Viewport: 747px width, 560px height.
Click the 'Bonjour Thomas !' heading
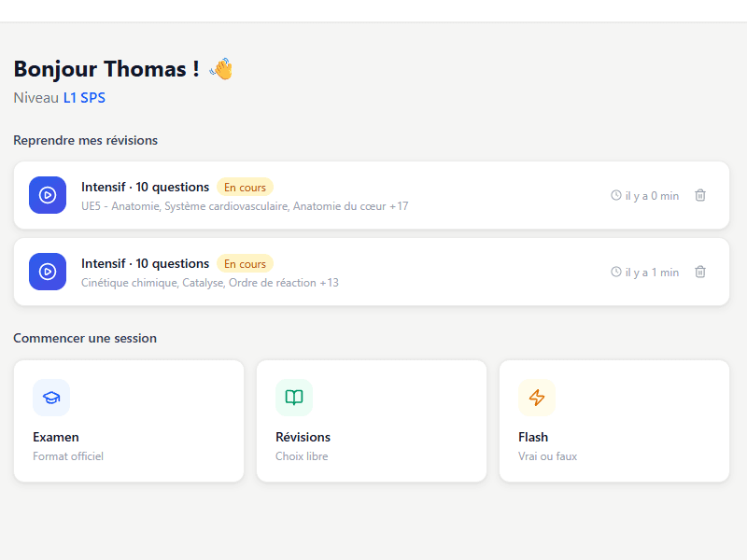coord(106,69)
